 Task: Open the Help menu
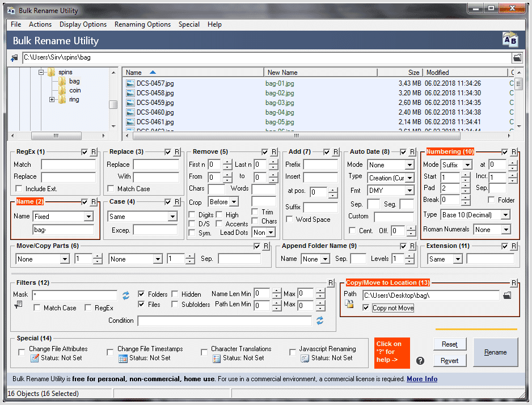pyautogui.click(x=214, y=24)
